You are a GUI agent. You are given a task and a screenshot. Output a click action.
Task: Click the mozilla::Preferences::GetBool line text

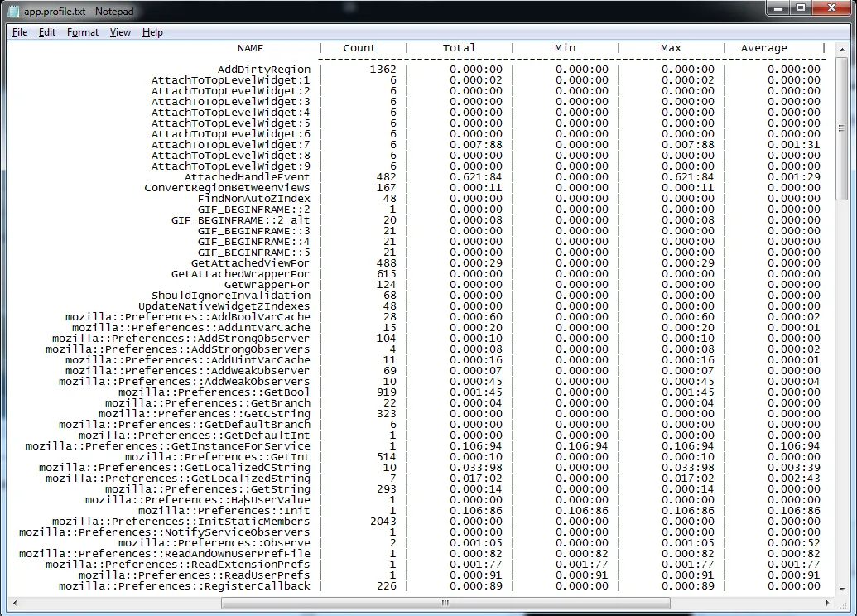(214, 392)
